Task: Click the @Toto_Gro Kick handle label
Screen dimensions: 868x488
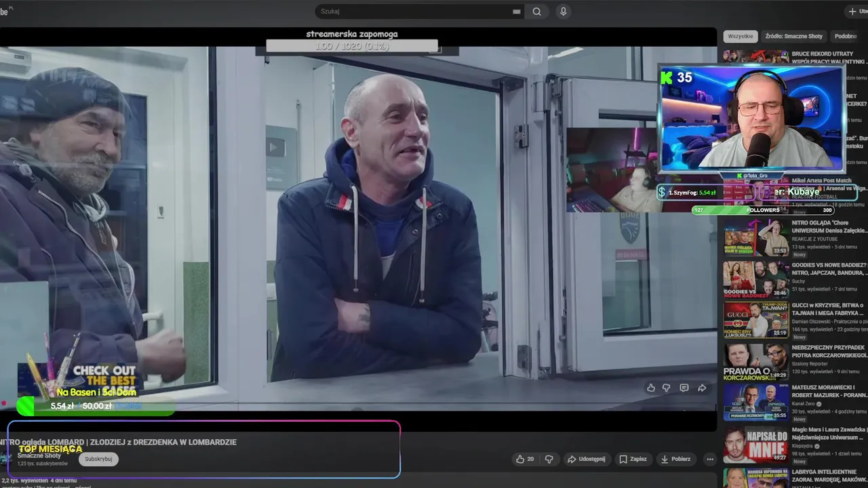Action: click(x=752, y=176)
